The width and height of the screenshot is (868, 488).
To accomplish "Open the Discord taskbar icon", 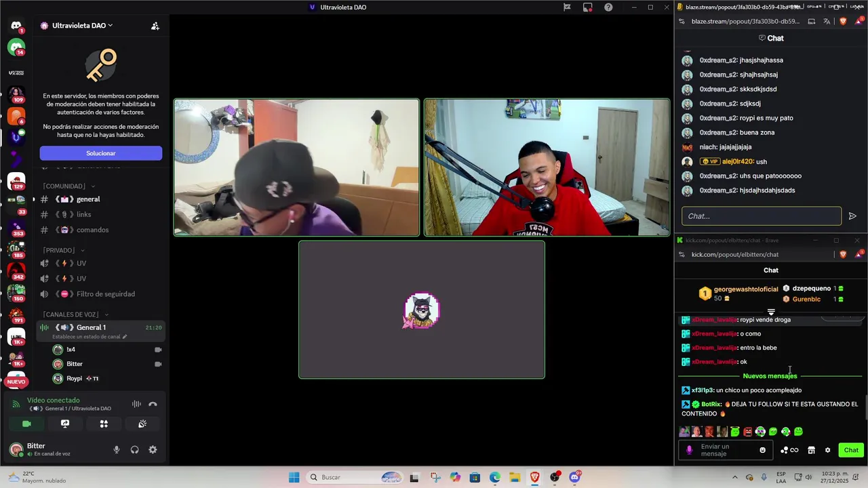I will tap(575, 477).
